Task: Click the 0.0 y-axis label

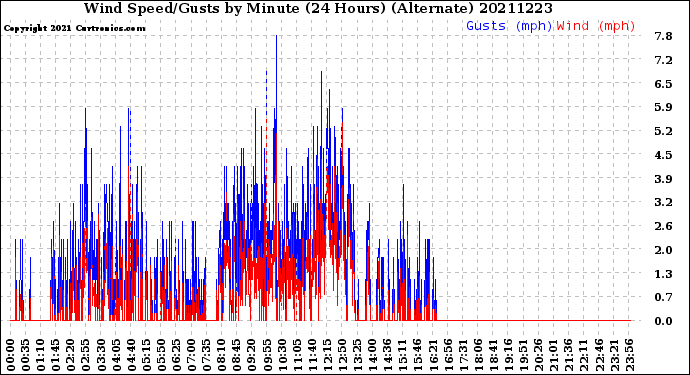Action: click(x=664, y=321)
